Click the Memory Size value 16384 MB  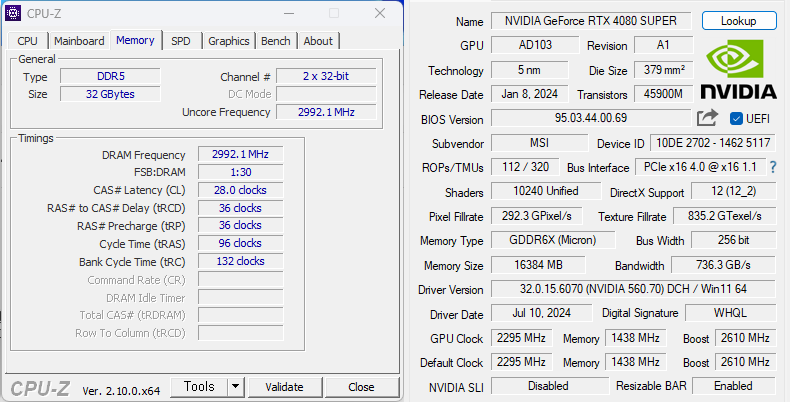[538, 264]
